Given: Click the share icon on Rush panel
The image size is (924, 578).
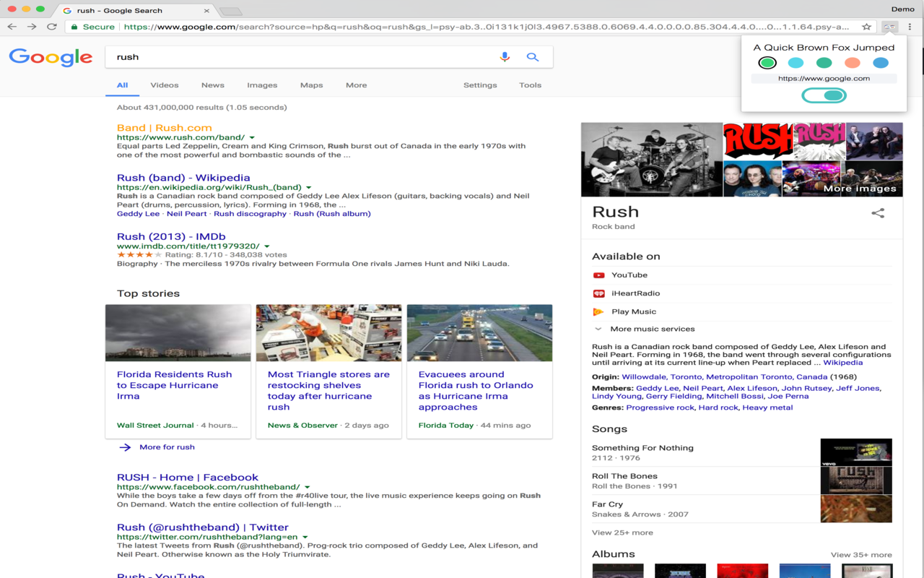Looking at the screenshot, I should pos(878,213).
